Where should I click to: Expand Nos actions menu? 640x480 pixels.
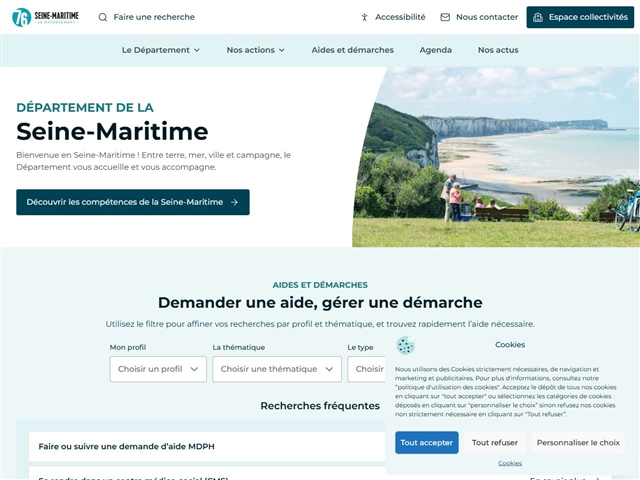(256, 50)
